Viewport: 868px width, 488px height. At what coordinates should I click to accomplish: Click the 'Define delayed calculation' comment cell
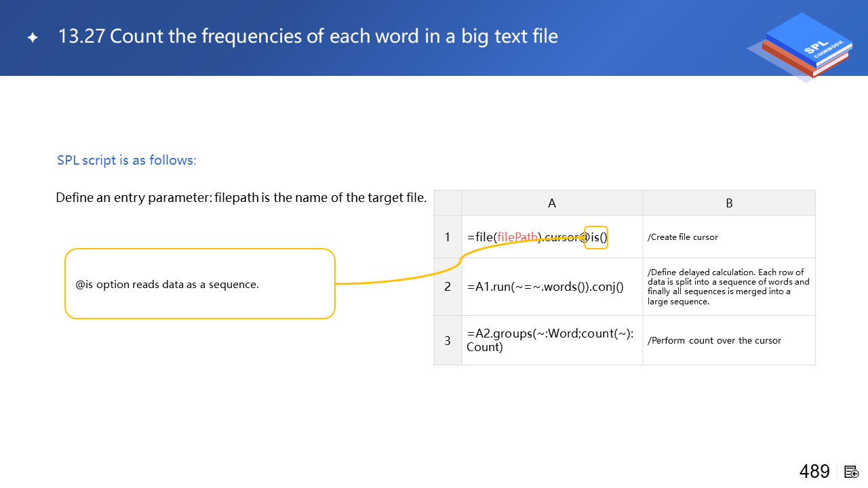coord(728,287)
